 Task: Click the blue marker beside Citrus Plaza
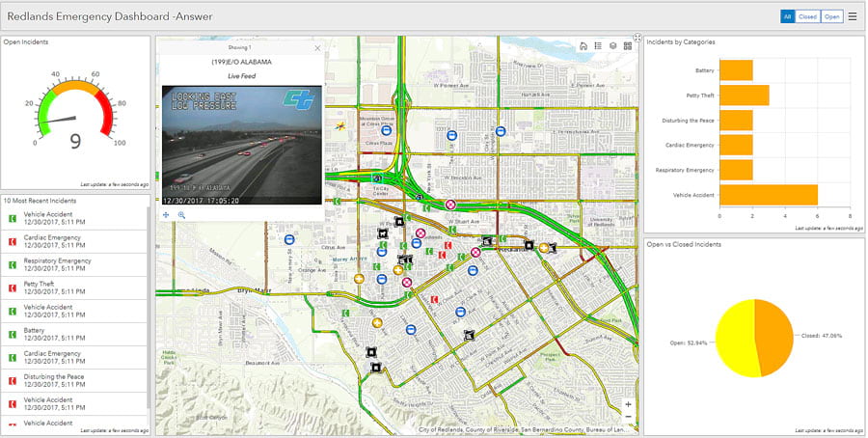[x=387, y=130]
